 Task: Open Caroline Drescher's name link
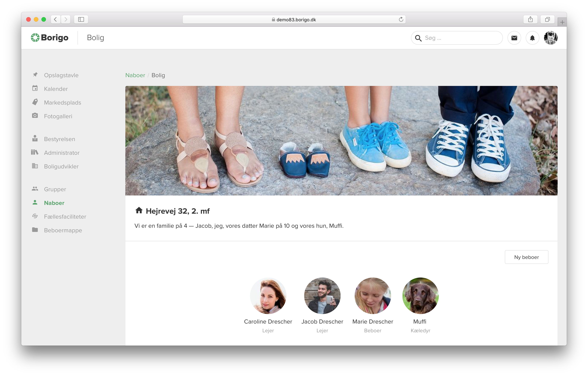pyautogui.click(x=268, y=321)
